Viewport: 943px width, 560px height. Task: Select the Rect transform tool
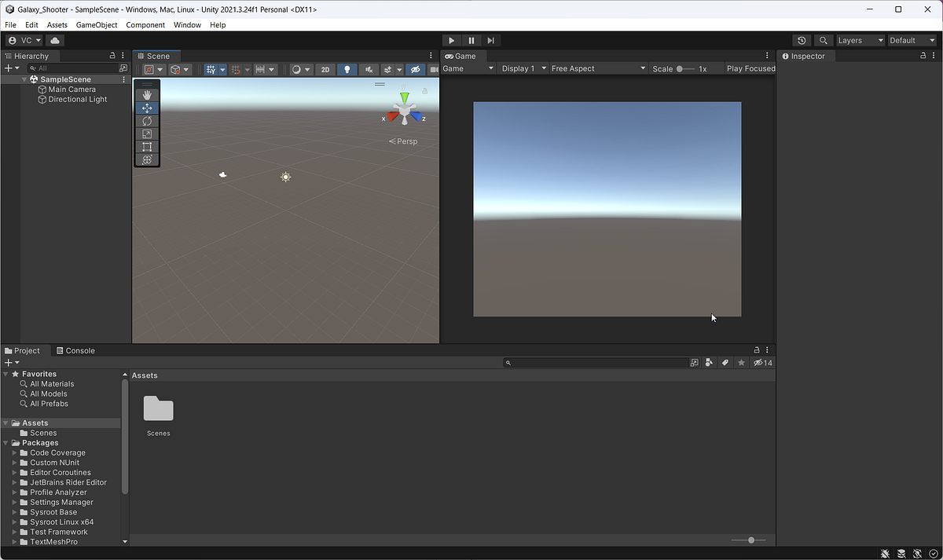pos(147,146)
